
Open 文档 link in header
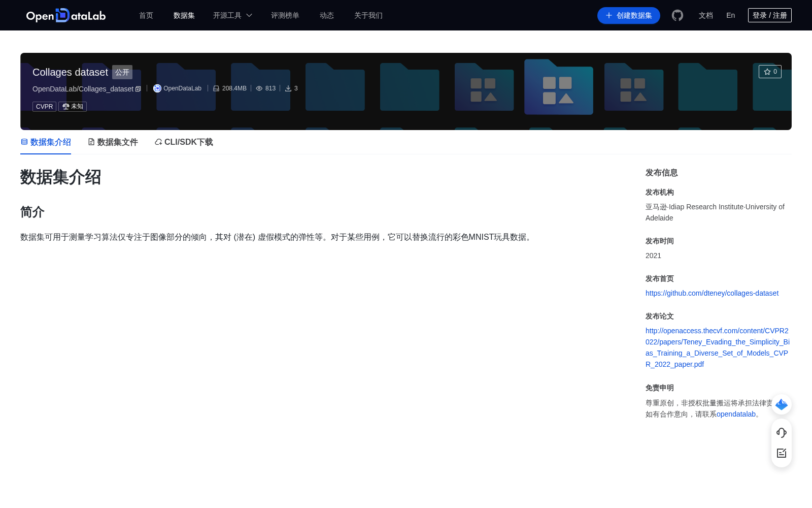point(706,15)
